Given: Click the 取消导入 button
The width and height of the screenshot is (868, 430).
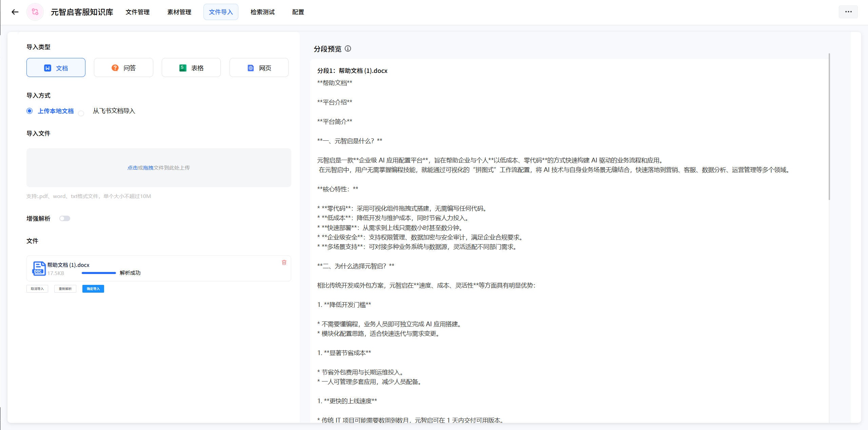Looking at the screenshot, I should pos(37,289).
